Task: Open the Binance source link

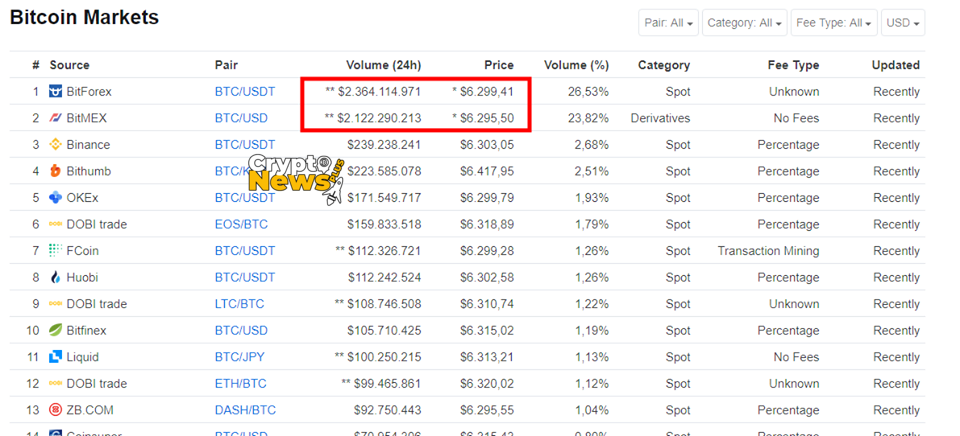Action: click(x=88, y=145)
